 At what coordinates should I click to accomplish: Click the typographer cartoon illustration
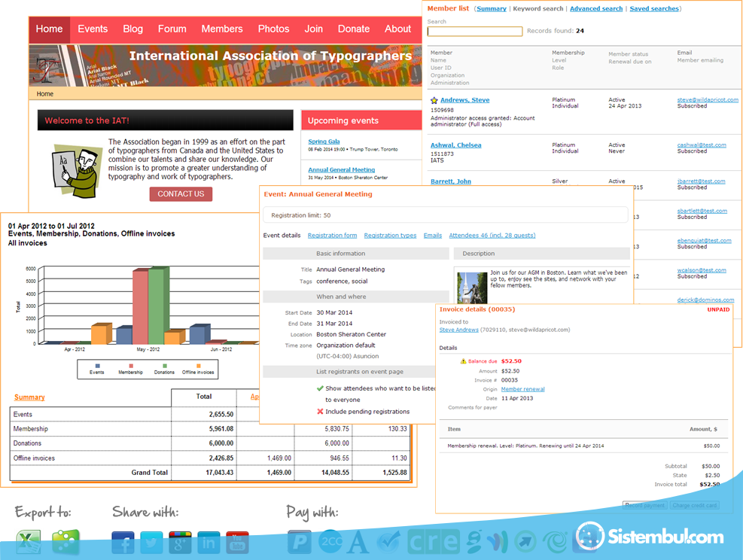click(x=76, y=171)
